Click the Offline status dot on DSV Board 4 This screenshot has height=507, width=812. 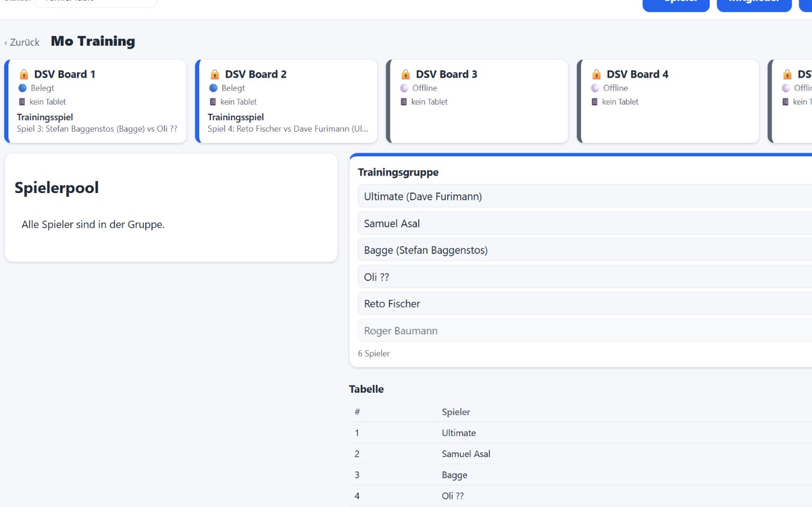(595, 88)
